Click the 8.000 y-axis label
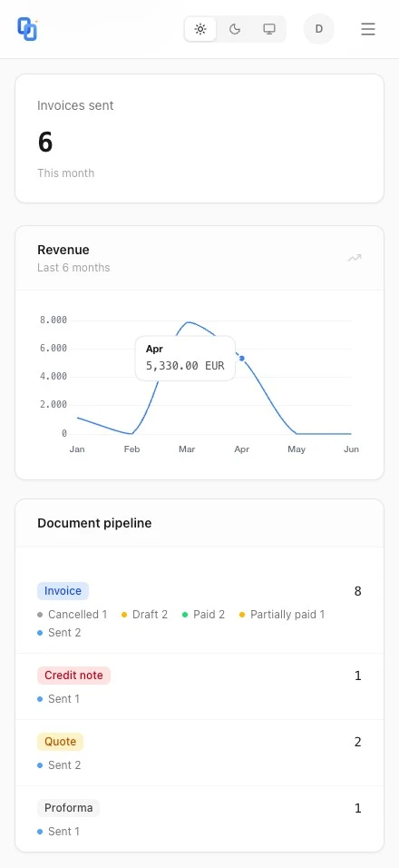Image resolution: width=399 pixels, height=868 pixels. (x=54, y=320)
